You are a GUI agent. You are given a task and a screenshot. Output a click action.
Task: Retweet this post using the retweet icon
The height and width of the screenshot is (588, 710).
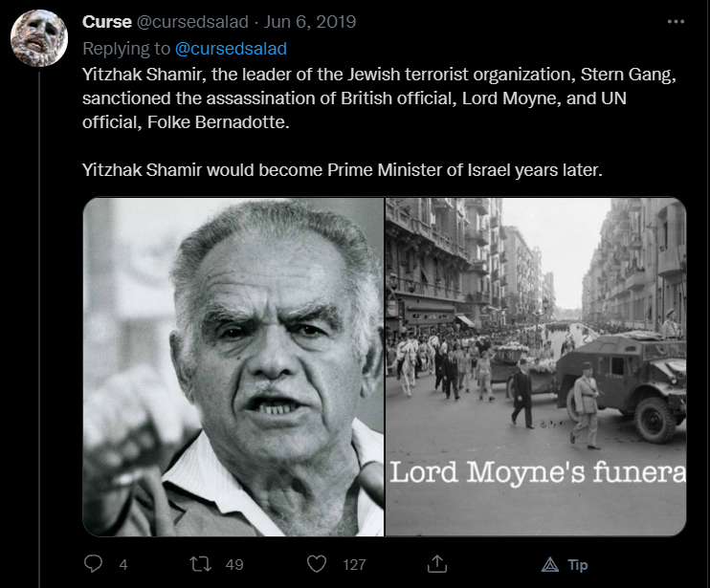200,564
